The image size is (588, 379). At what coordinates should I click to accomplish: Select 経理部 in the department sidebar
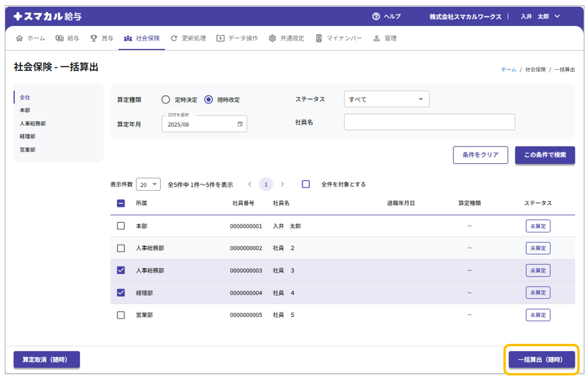[27, 136]
